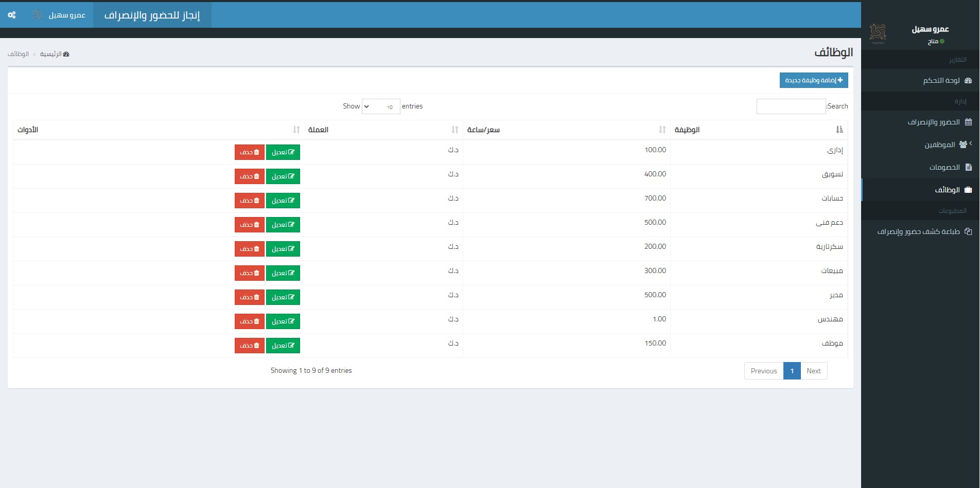Select page 1 in pagination
Image resolution: width=980 pixels, height=488 pixels.
pos(792,371)
